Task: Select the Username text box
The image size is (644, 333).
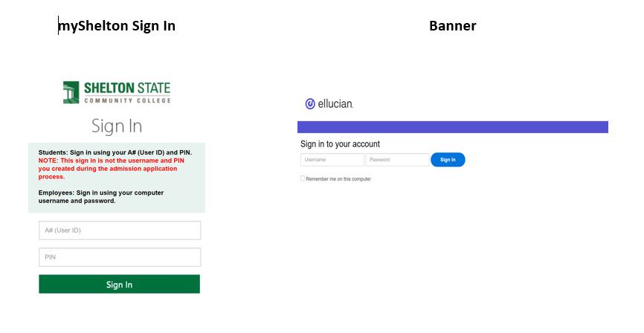Action: (332, 160)
